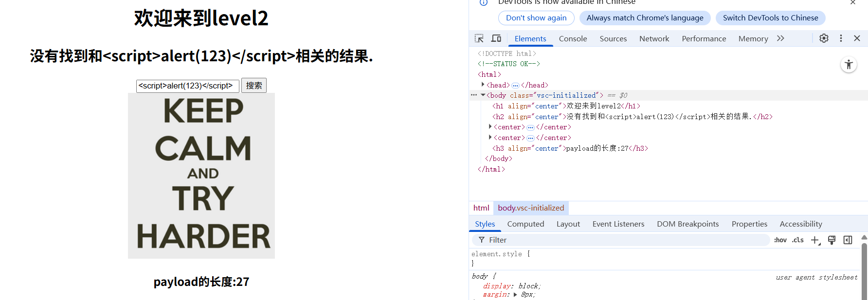Open the DevTools three-dot customize menu
Image resolution: width=868 pixels, height=300 pixels.
[841, 38]
